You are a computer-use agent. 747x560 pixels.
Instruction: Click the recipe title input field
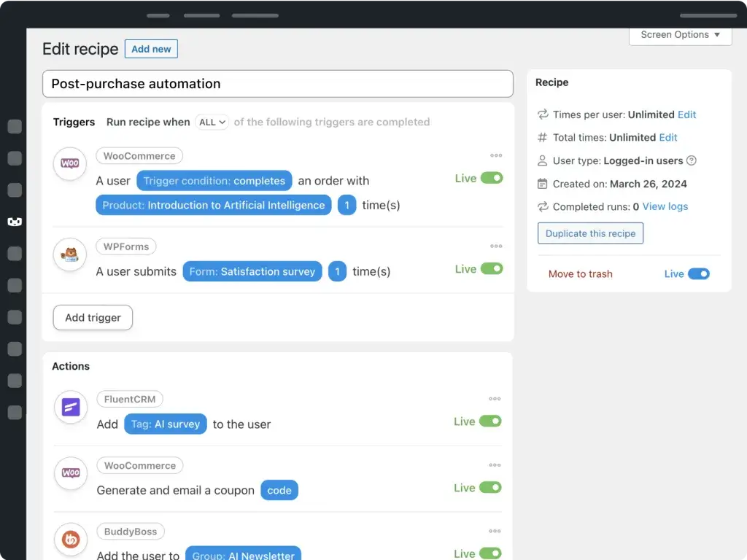click(x=278, y=84)
